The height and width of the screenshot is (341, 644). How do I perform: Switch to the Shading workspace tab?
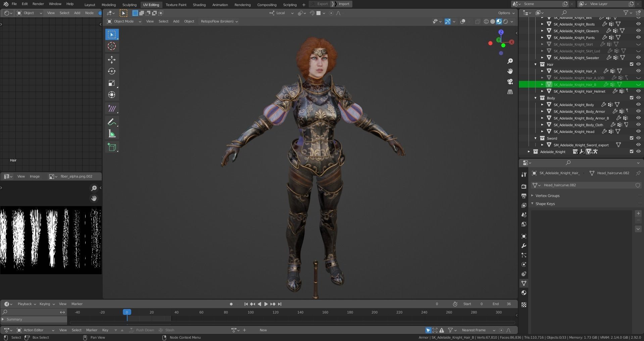tap(199, 5)
